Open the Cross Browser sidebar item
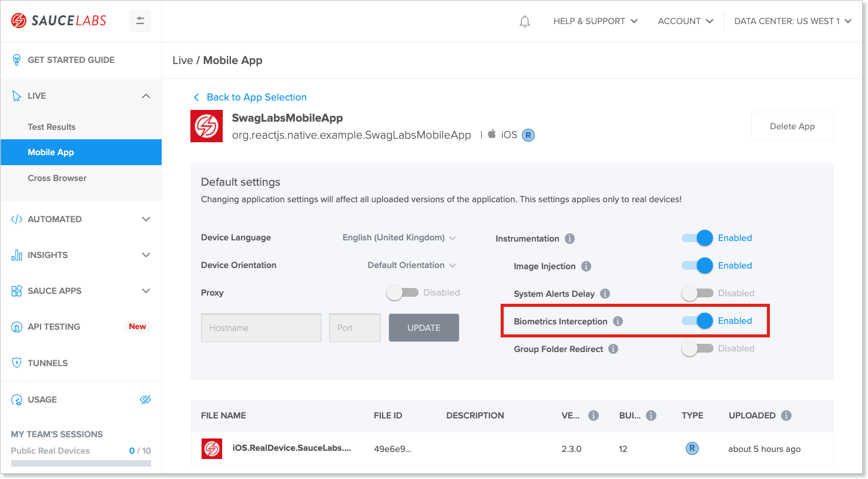Viewport: 868px width, 479px height. pyautogui.click(x=57, y=178)
